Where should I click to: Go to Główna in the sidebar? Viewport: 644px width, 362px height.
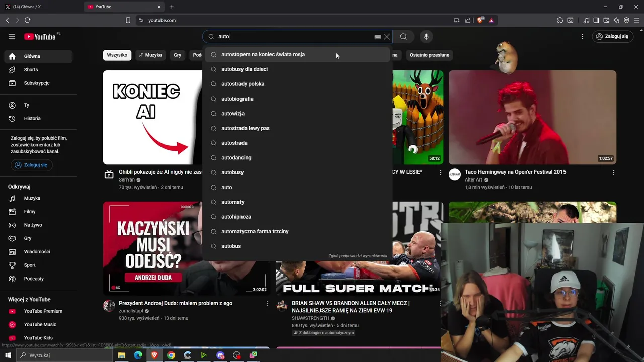38,56
